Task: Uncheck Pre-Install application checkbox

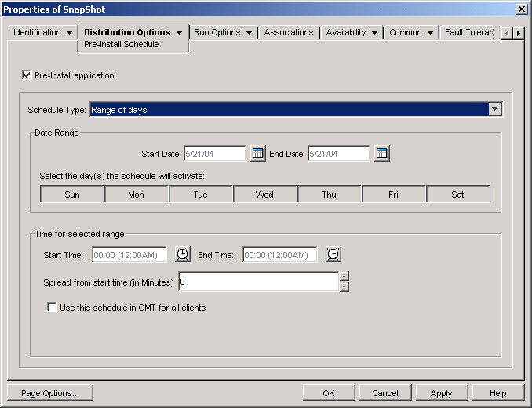Action: tap(27, 75)
